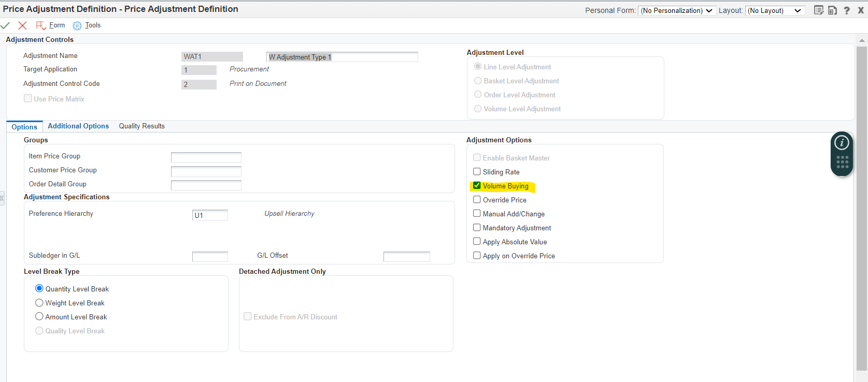
Task: Open the Layout dropdown
Action: pos(775,10)
